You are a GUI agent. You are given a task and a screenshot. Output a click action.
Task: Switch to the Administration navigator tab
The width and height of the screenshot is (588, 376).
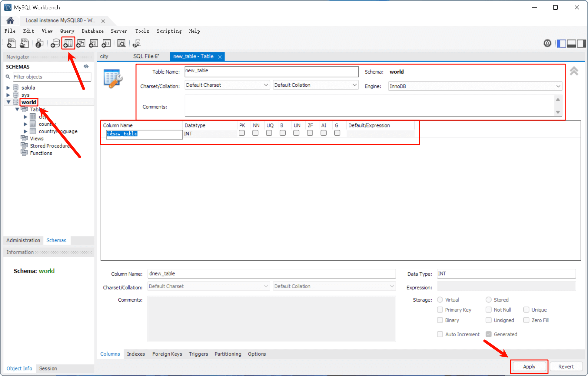pos(23,240)
